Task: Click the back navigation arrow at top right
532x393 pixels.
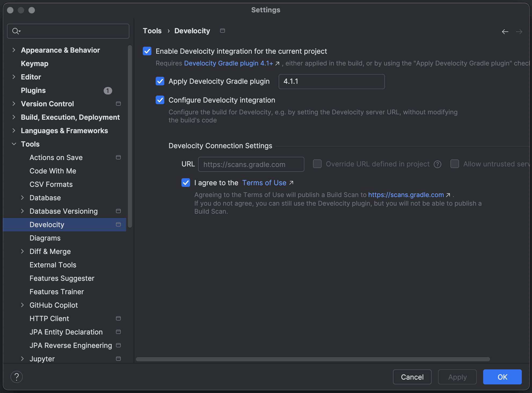Action: [505, 31]
